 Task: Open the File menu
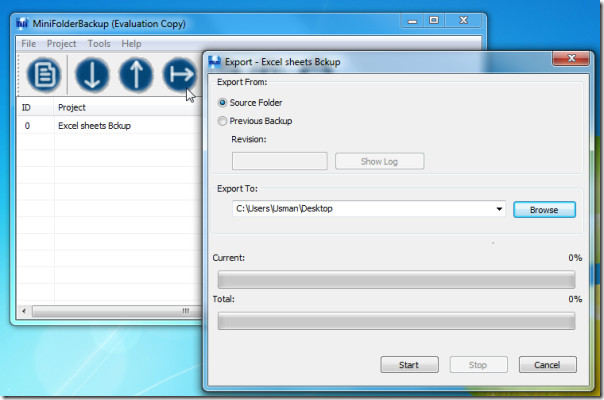pyautogui.click(x=29, y=44)
